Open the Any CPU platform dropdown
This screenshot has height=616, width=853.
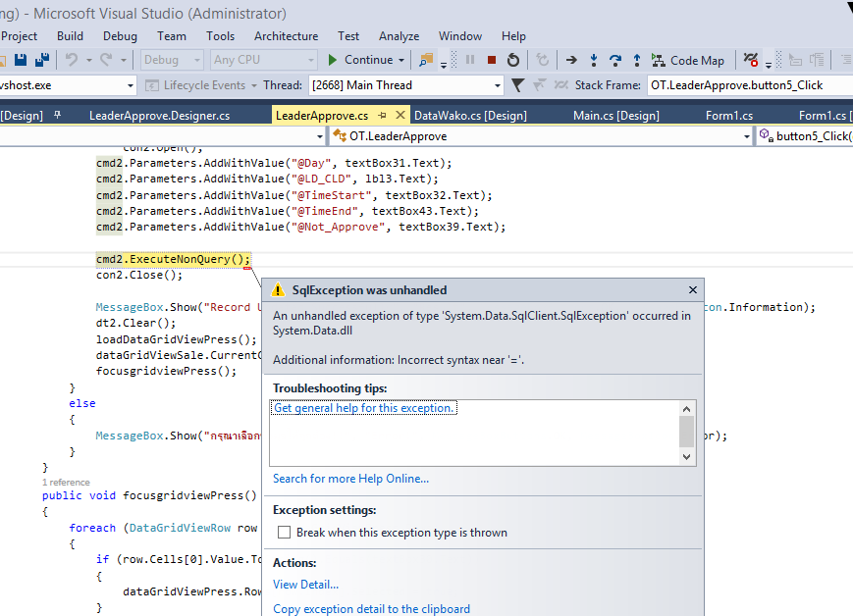click(x=263, y=60)
